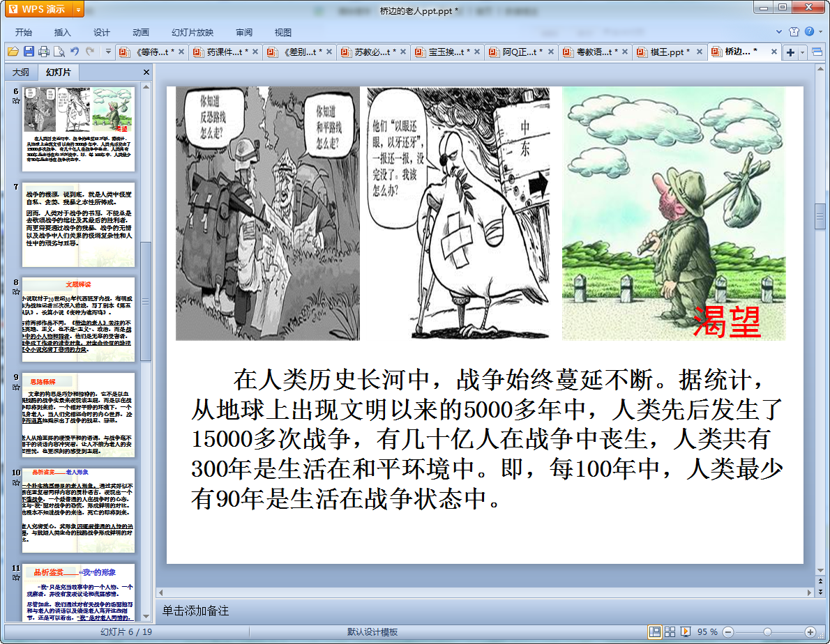Open Help with the question mark icon

click(809, 32)
